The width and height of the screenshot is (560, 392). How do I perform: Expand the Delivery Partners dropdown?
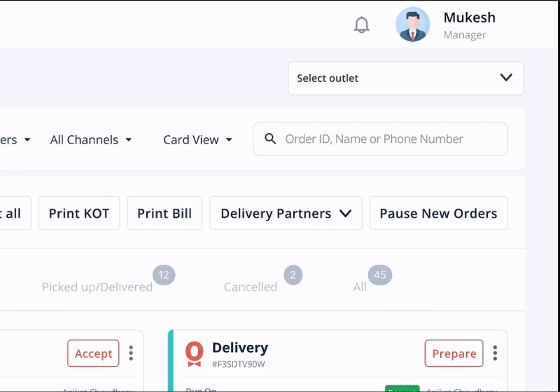(x=286, y=213)
